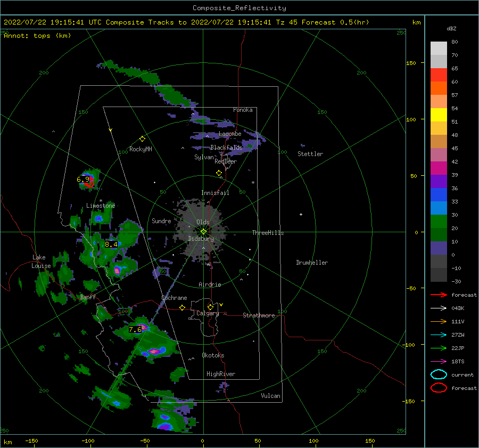
Task: Click the 54 dBZ yellow color swatch
Action: pos(439,115)
